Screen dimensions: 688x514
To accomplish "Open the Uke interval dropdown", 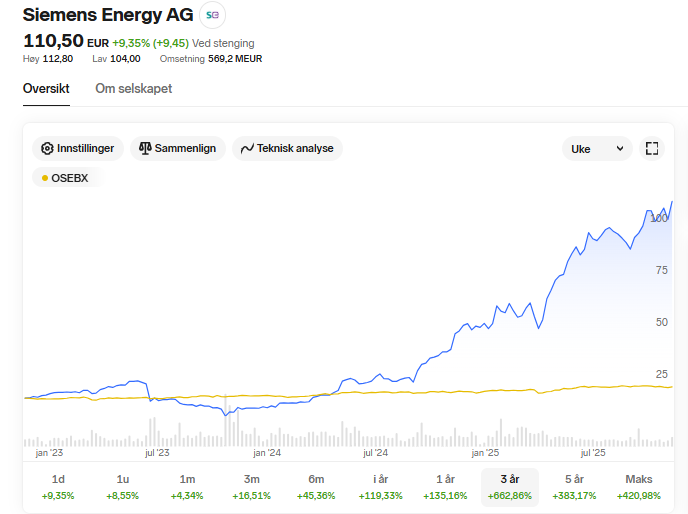I will pyautogui.click(x=597, y=149).
